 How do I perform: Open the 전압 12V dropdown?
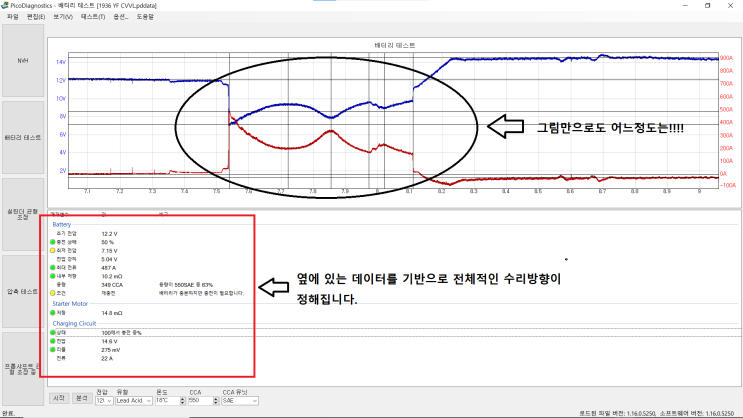point(104,400)
